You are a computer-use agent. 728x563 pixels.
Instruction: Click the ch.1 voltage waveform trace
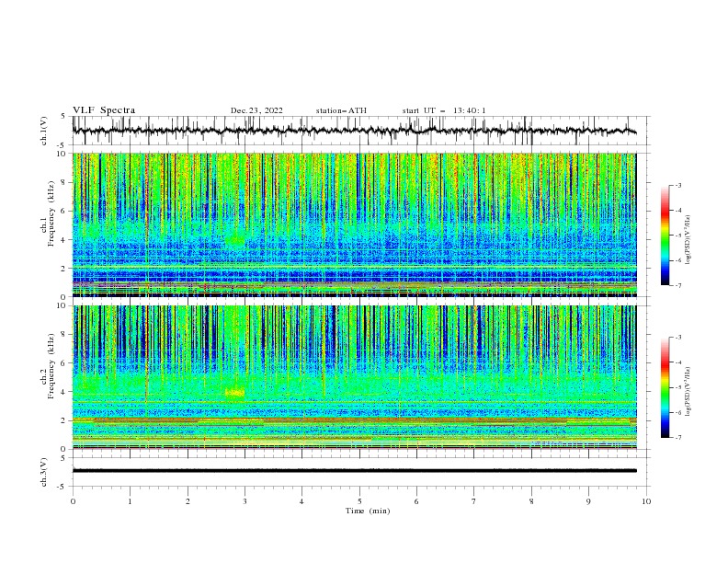point(354,131)
